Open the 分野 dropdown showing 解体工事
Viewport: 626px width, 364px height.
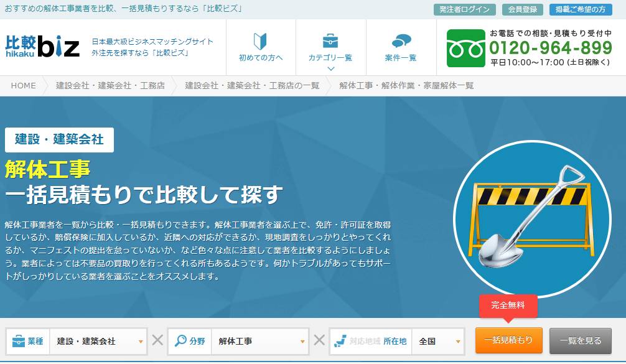click(x=259, y=341)
